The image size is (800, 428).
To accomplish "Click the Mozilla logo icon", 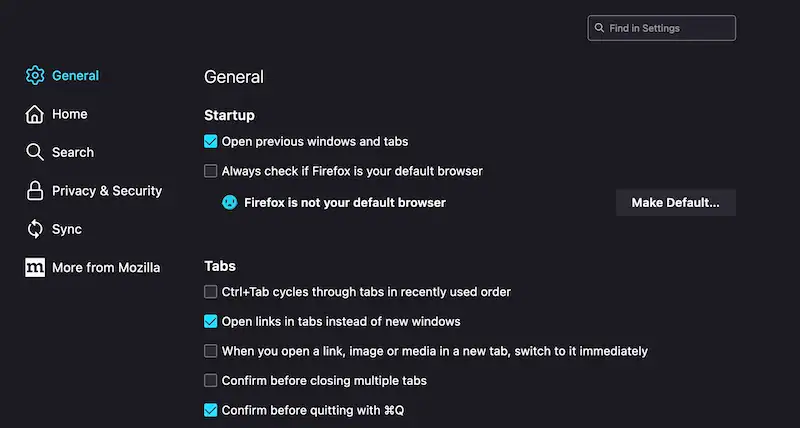I will tap(35, 267).
